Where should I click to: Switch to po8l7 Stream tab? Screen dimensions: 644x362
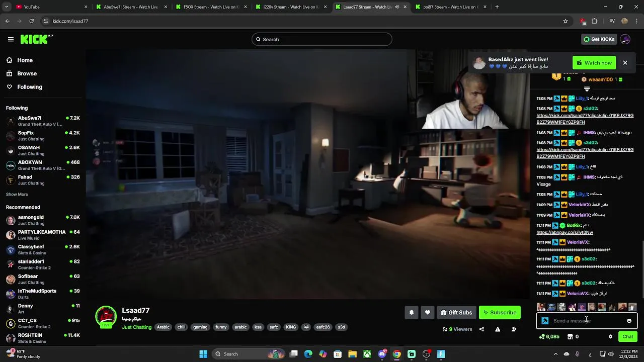pos(451,7)
